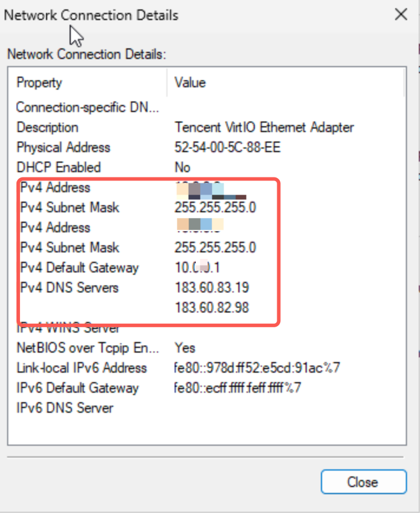The image size is (420, 513).
Task: Select the Link-local IPv6 Address property
Action: coord(81,368)
